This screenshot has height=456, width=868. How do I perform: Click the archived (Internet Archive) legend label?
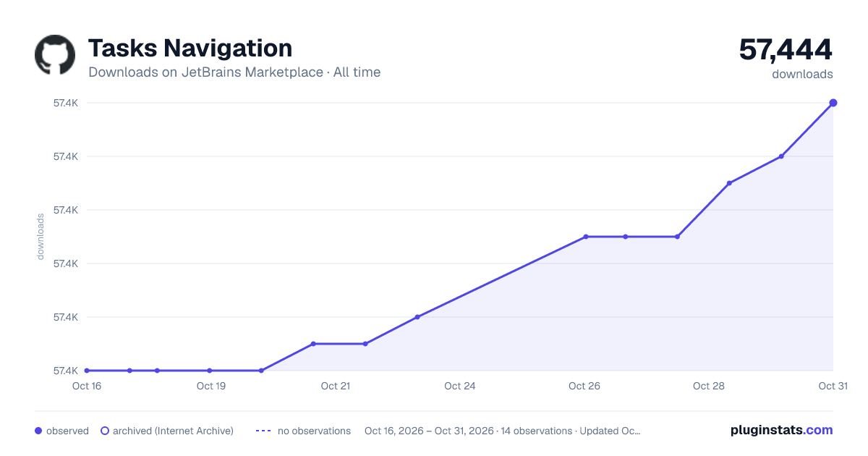coord(173,431)
